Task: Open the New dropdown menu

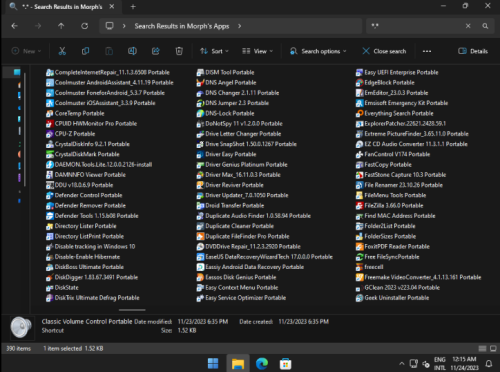Action: (26, 51)
